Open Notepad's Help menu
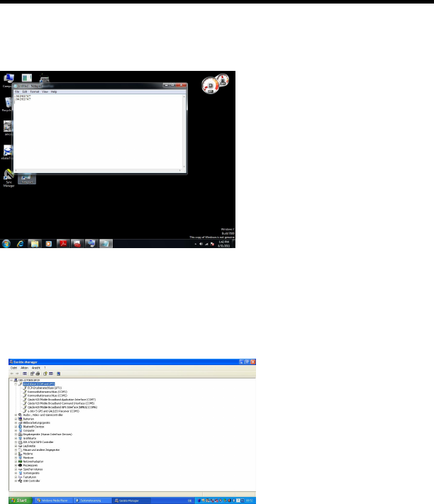 coord(54,91)
